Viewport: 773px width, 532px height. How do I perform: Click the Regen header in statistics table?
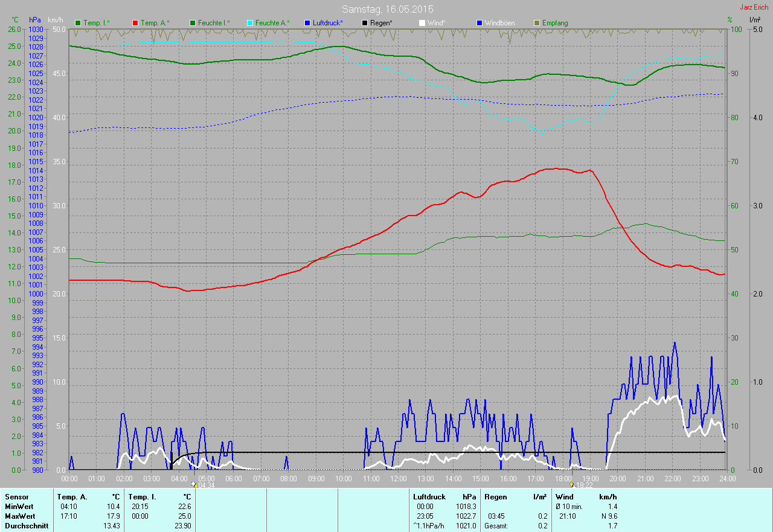pyautogui.click(x=495, y=497)
